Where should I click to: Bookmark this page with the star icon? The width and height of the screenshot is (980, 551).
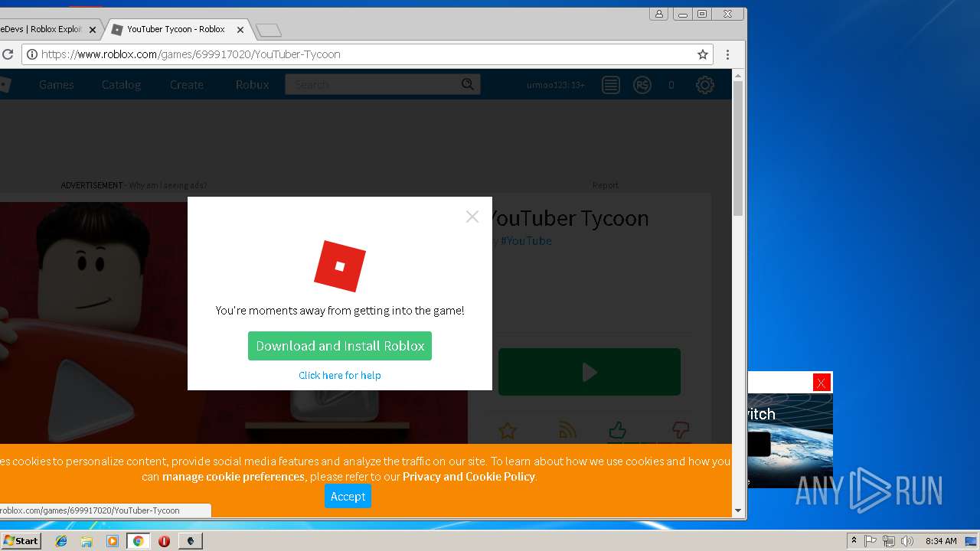[x=702, y=54]
